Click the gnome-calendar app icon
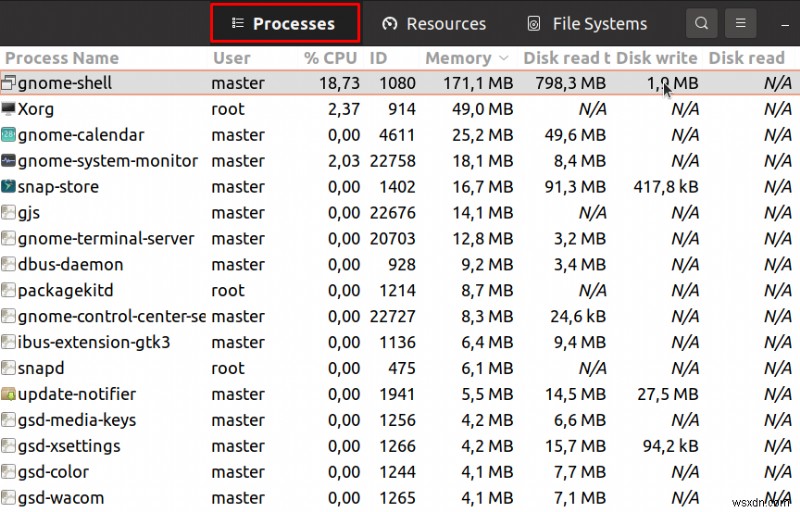 point(8,134)
